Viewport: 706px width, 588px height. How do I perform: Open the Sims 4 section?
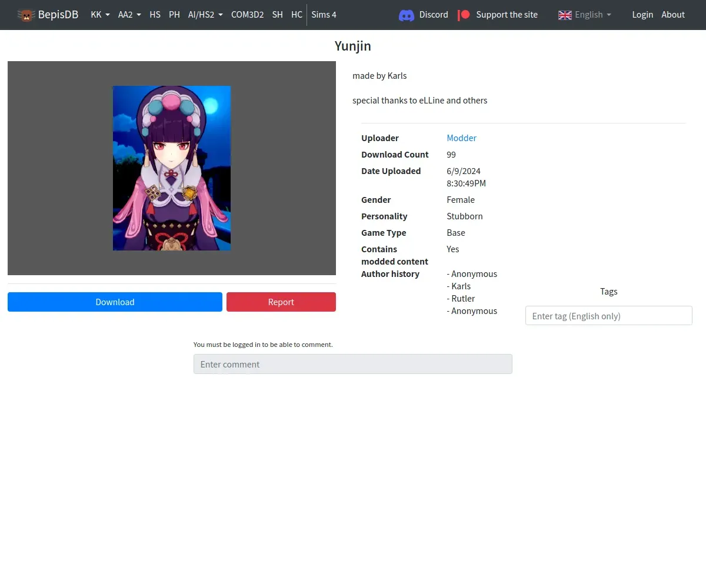(324, 15)
